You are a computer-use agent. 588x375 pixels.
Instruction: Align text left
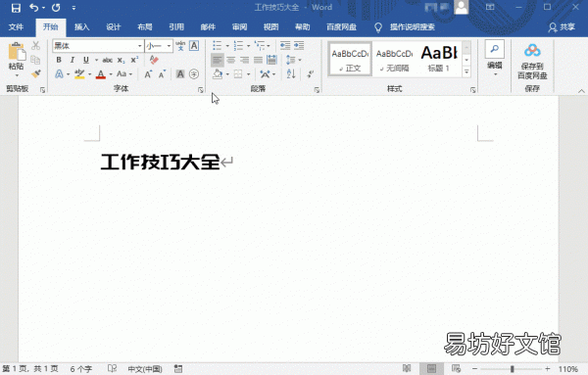pos(218,60)
